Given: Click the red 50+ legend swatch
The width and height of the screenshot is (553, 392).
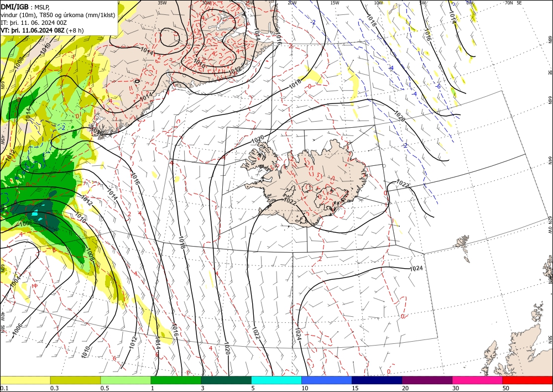Looking at the screenshot, I should point(528,380).
